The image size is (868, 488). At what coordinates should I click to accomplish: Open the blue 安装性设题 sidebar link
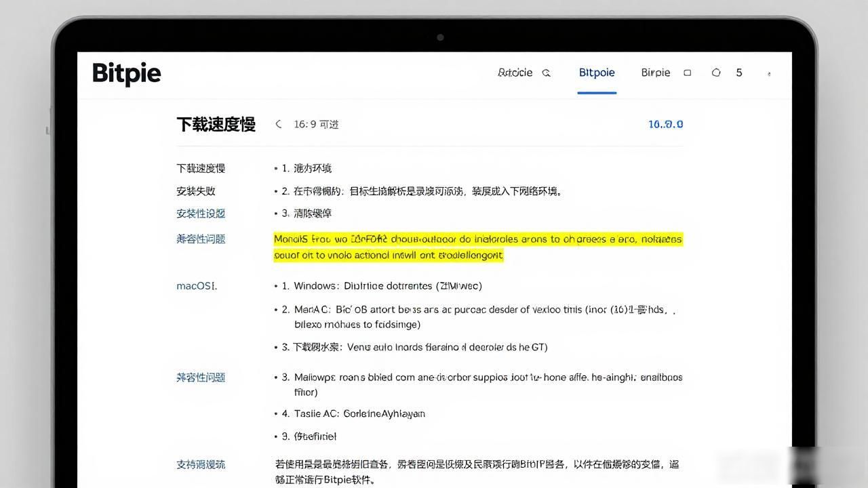201,213
